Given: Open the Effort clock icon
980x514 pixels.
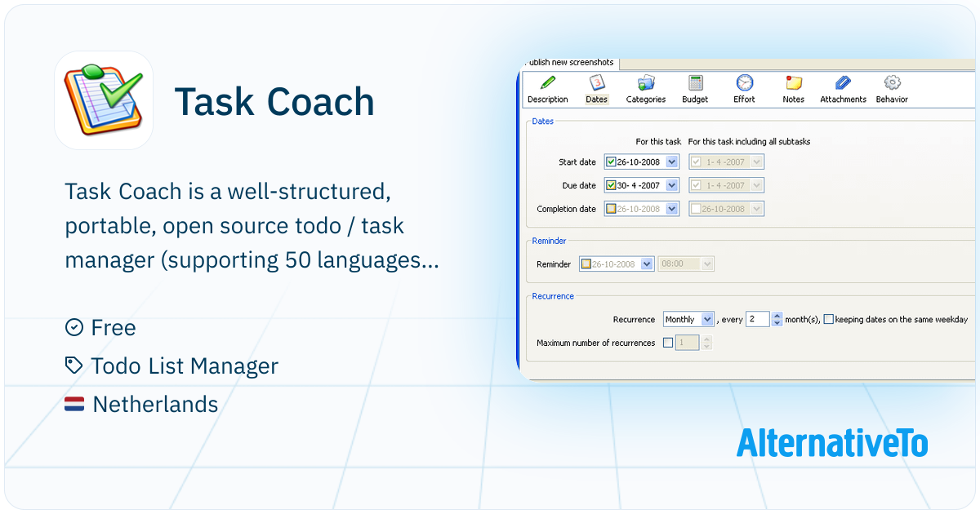Looking at the screenshot, I should coord(744,82).
